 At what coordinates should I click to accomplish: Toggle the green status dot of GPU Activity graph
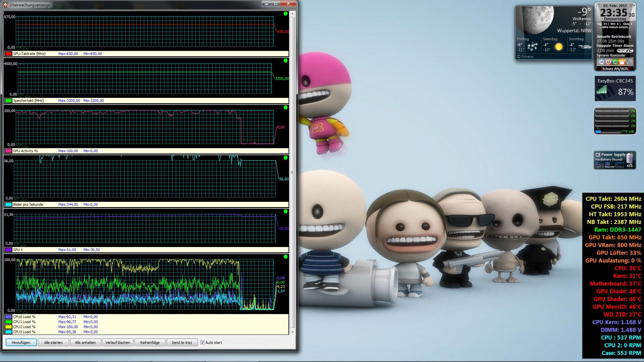tap(286, 108)
